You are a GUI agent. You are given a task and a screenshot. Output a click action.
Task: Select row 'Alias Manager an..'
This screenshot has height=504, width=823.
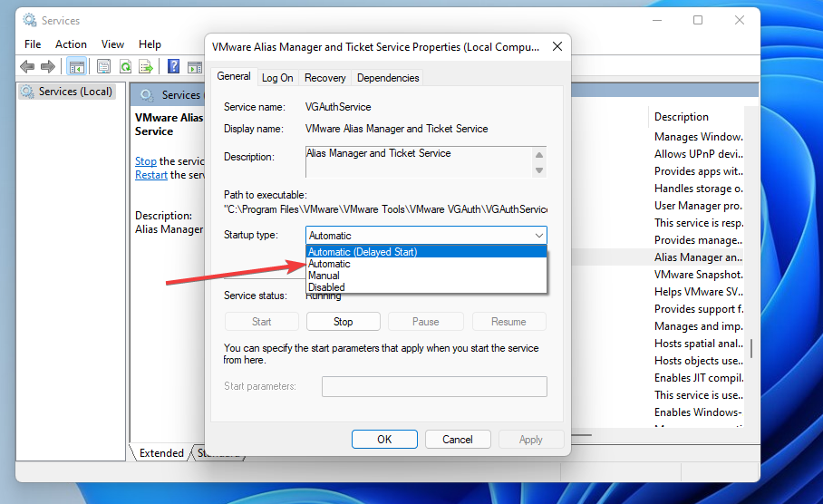tap(698, 257)
